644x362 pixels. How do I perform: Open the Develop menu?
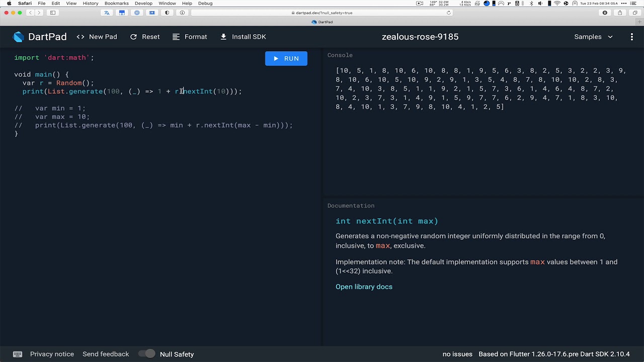pyautogui.click(x=143, y=3)
